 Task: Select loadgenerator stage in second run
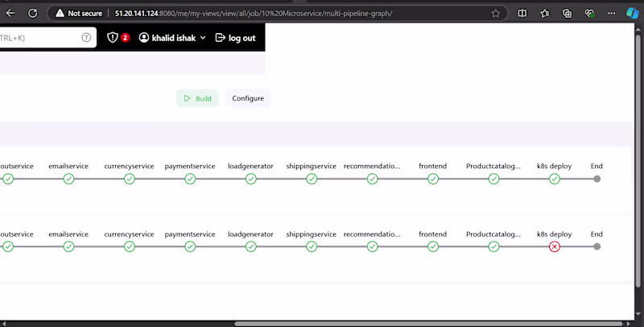251,246
